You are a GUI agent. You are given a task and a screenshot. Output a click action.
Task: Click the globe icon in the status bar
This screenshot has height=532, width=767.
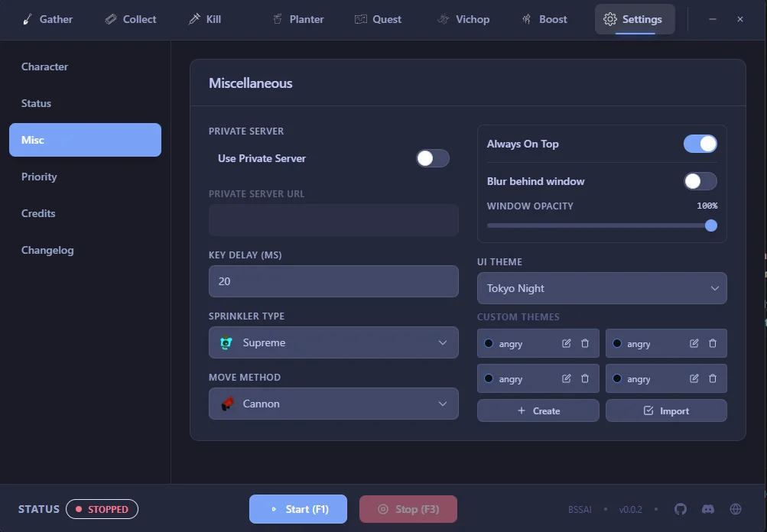[735, 508]
